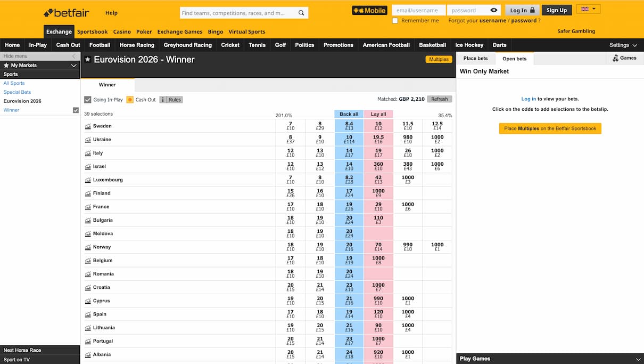Viewport: 644px width, 364px height.
Task: Reveal the password with the eye toggle
Action: tap(493, 10)
